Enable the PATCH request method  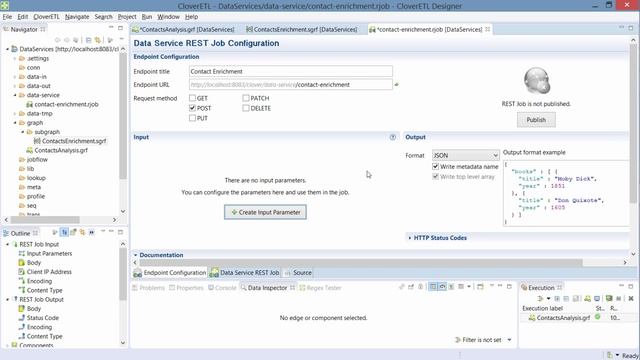[x=246, y=98]
